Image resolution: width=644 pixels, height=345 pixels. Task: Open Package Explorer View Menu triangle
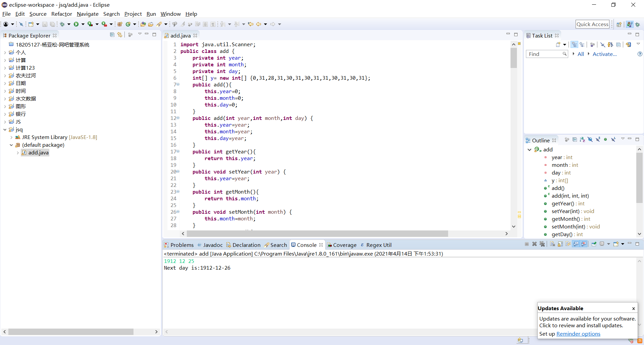pos(140,34)
